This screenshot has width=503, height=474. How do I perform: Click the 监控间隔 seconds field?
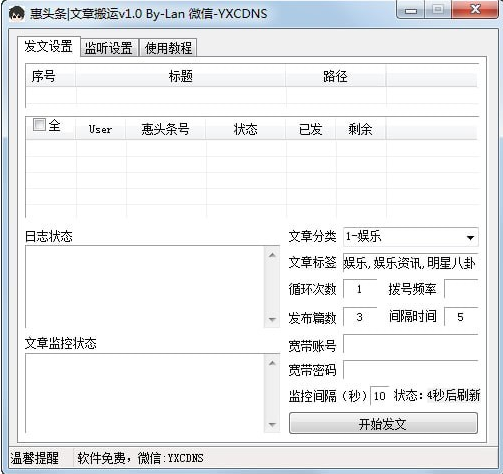(x=380, y=396)
